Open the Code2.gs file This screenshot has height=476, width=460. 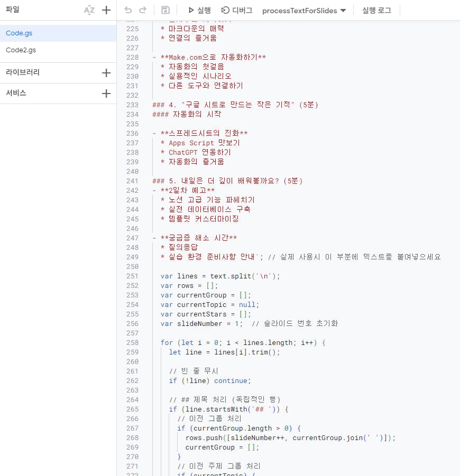tap(58, 50)
